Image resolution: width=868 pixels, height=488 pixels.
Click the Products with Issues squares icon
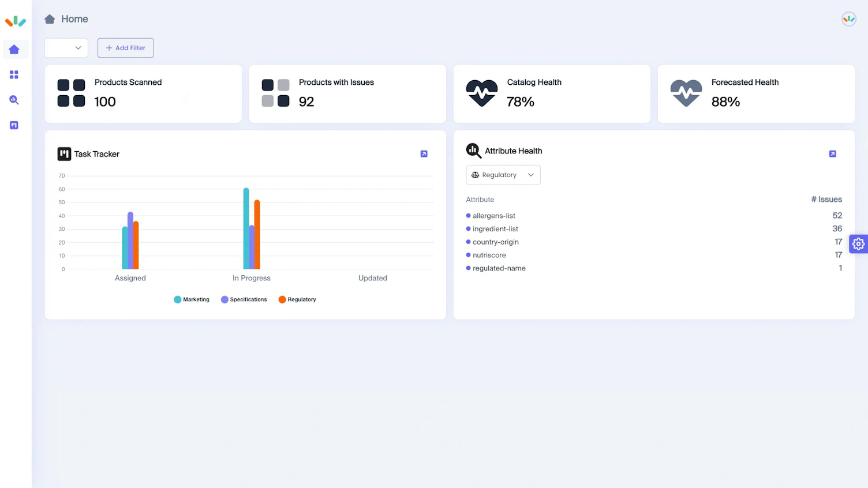[276, 93]
